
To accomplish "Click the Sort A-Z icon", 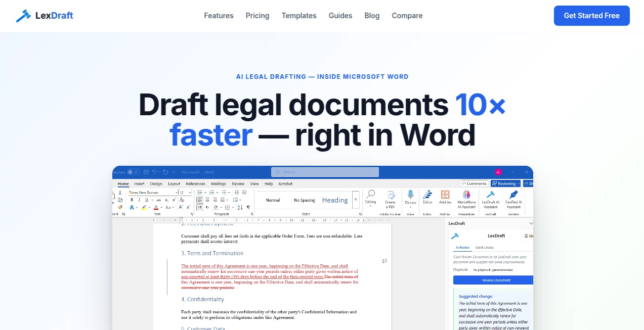I will [240, 207].
